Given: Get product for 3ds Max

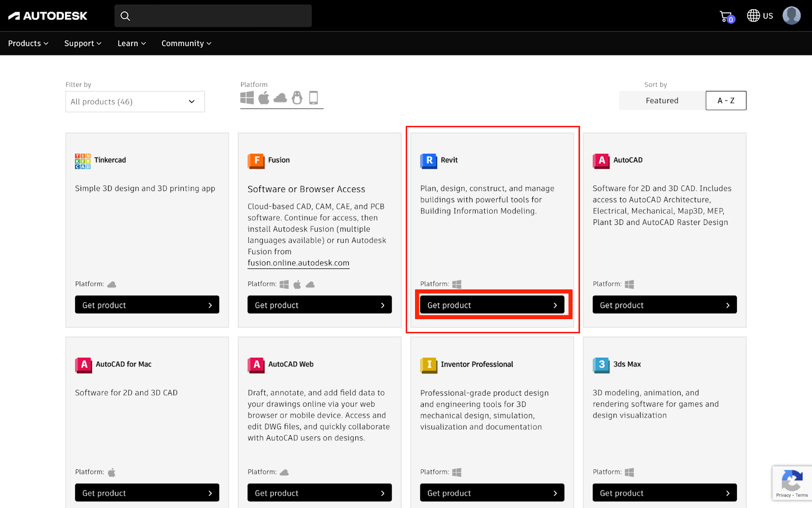Looking at the screenshot, I should (665, 493).
